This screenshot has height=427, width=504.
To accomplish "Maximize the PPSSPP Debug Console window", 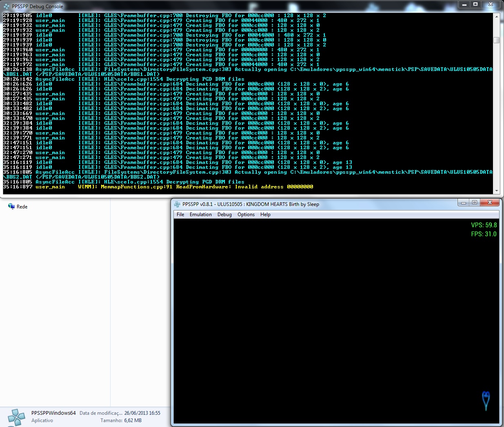I will (x=475, y=4).
